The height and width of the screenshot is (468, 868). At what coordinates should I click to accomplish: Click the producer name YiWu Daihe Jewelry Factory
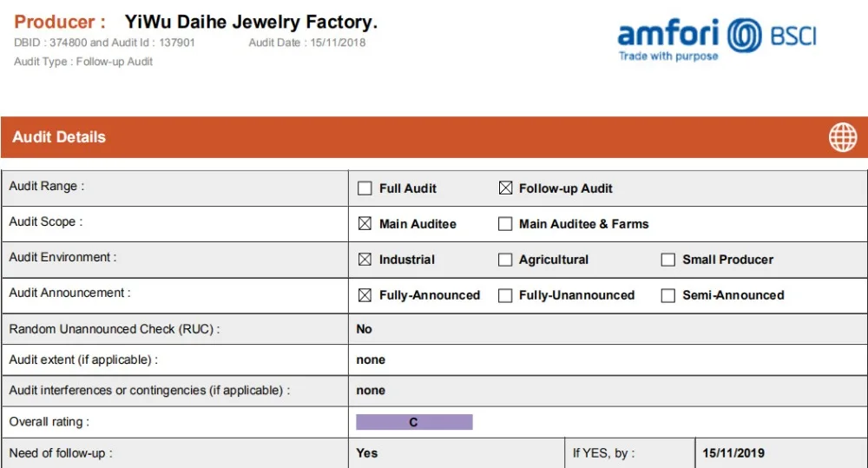click(x=251, y=23)
